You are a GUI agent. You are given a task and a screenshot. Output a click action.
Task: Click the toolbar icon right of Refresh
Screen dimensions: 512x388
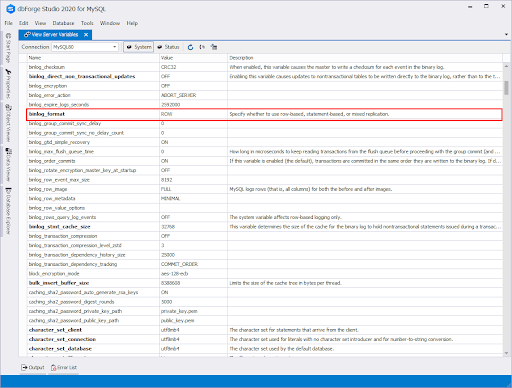202,47
